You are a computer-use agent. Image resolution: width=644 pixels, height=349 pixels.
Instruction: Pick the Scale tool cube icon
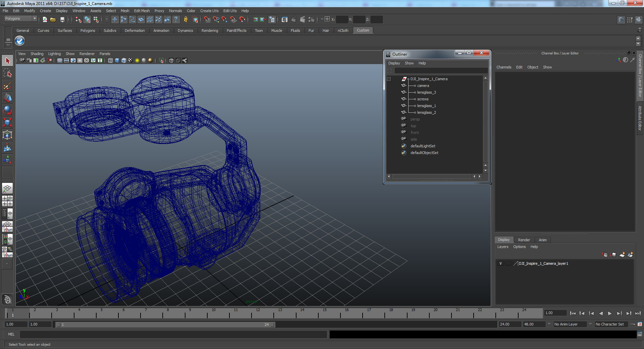point(7,122)
